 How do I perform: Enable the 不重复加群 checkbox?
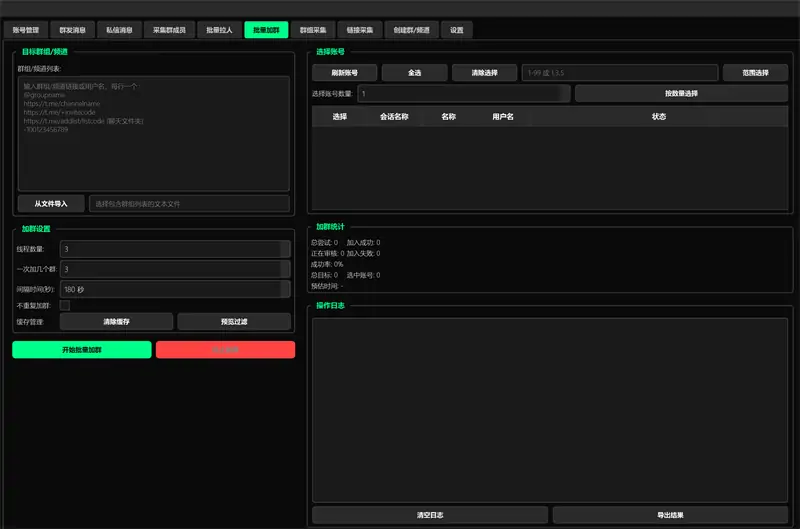65,306
